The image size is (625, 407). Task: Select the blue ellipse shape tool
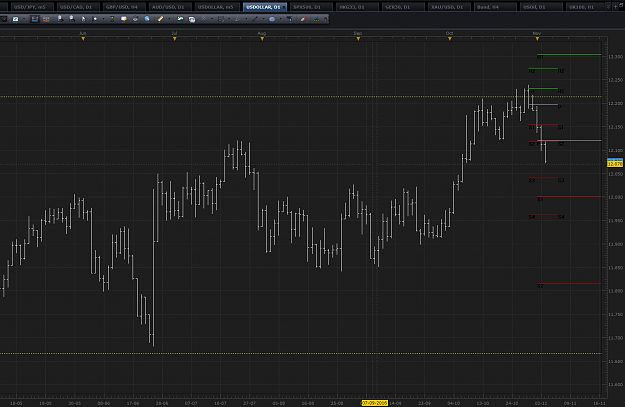(x=272, y=19)
